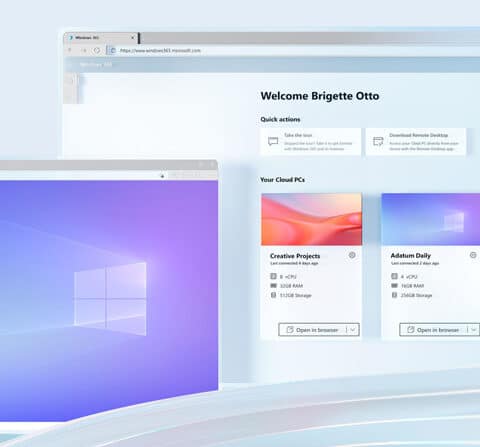Screen dimensions: 480x447
Task: Click the site info icon before the URL
Action: pos(113,50)
